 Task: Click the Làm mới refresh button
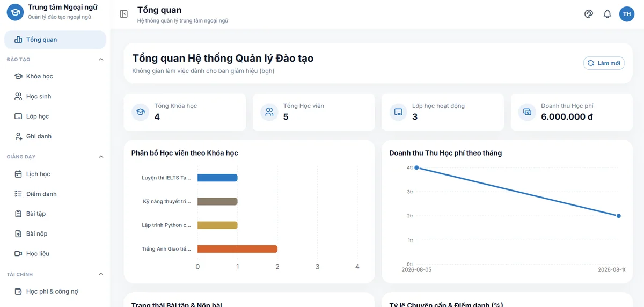pyautogui.click(x=604, y=63)
